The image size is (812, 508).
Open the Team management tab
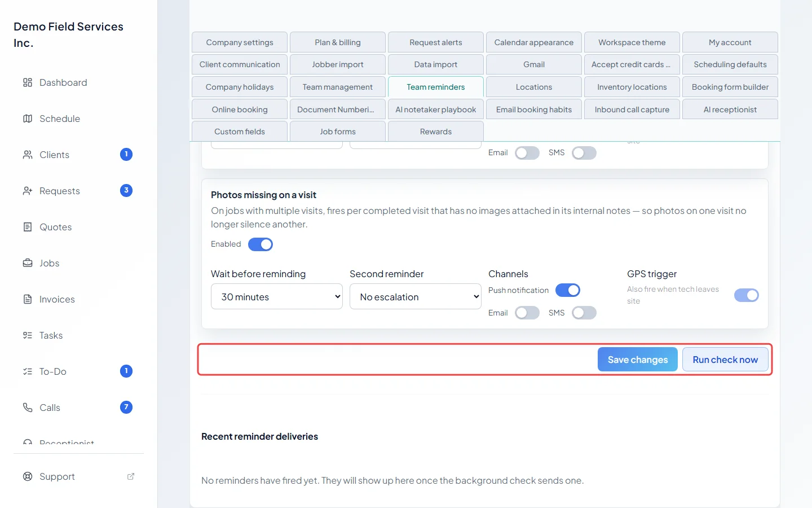point(338,87)
